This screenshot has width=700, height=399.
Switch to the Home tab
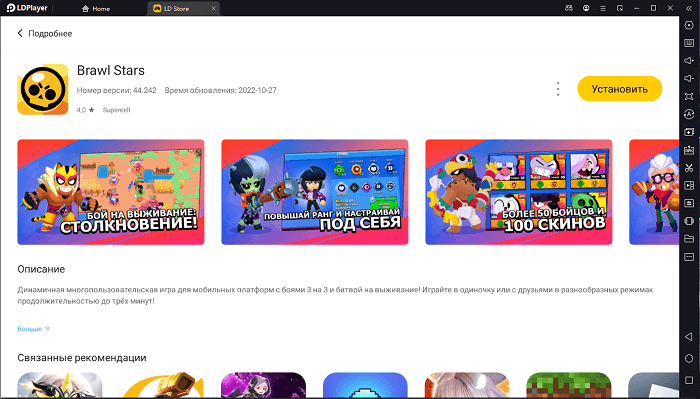click(x=96, y=8)
